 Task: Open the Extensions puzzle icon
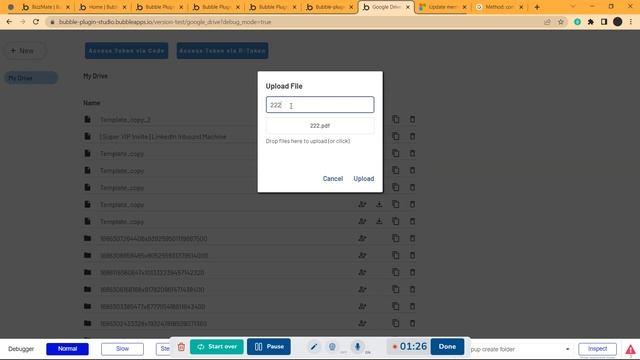(x=591, y=22)
